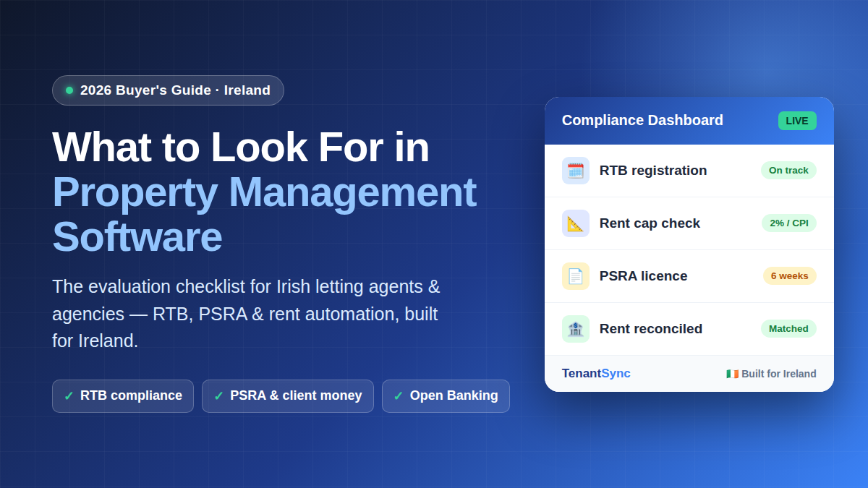Viewport: 868px width, 488px height.
Task: Click the LIVE badge on the dashboard
Action: tap(797, 121)
